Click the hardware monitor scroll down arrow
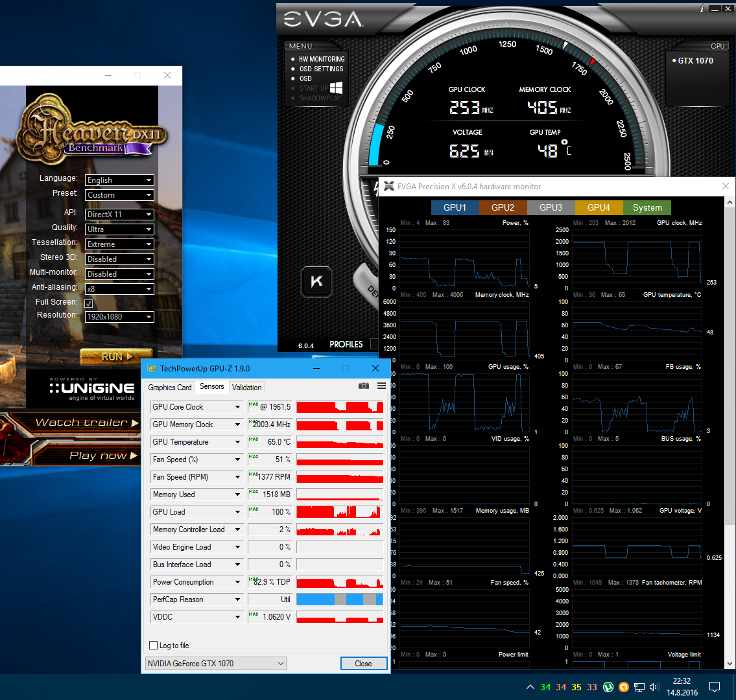This screenshot has height=700, width=736. [730, 664]
